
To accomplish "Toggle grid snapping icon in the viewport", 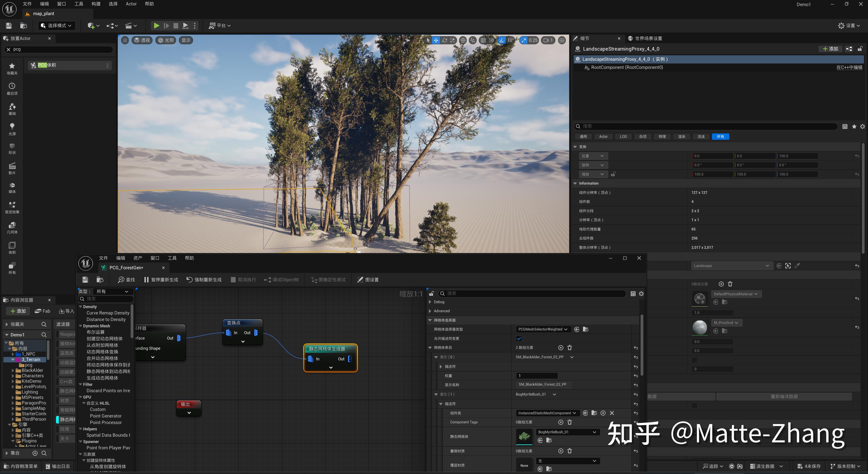I will pyautogui.click(x=483, y=40).
